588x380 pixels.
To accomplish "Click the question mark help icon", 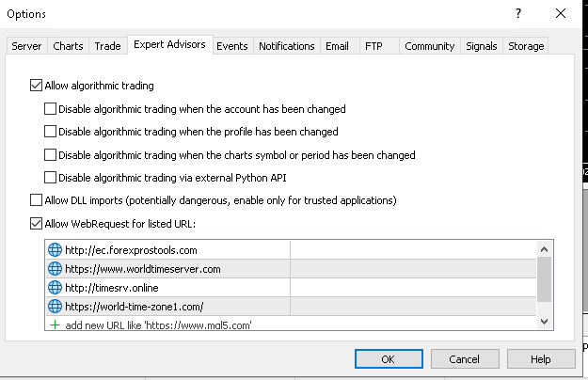I will coord(517,14).
